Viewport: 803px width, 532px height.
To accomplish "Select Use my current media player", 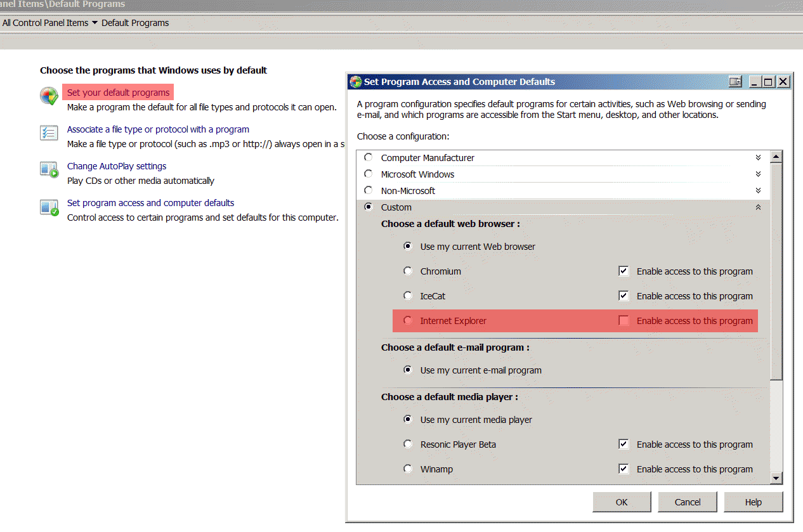I will pos(408,419).
